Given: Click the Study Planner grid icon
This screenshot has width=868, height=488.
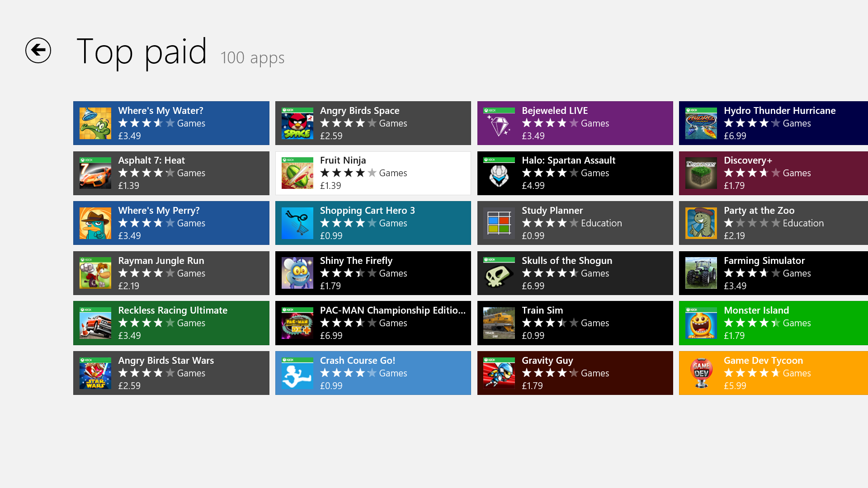Looking at the screenshot, I should pyautogui.click(x=499, y=223).
